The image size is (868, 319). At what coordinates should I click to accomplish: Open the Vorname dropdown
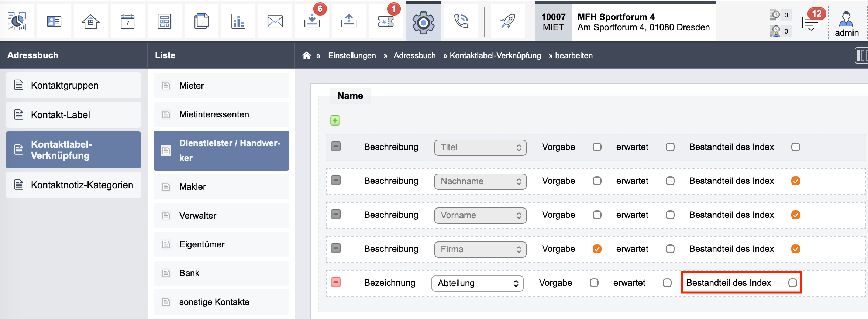pyautogui.click(x=480, y=215)
